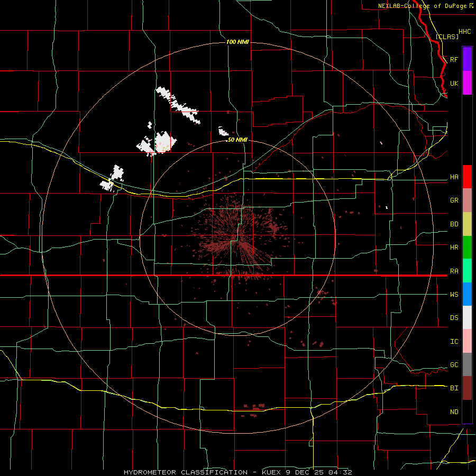Click the HA red legend color block
The image size is (476, 476).
pos(467,177)
